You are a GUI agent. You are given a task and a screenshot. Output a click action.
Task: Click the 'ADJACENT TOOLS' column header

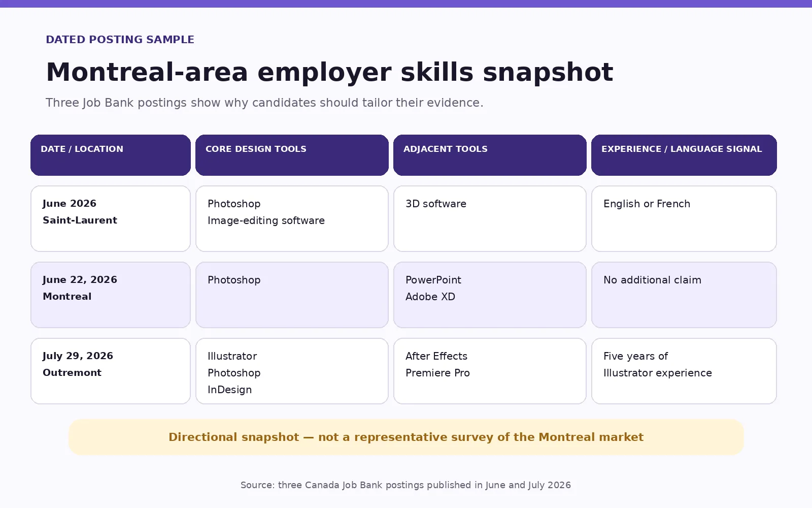point(490,155)
